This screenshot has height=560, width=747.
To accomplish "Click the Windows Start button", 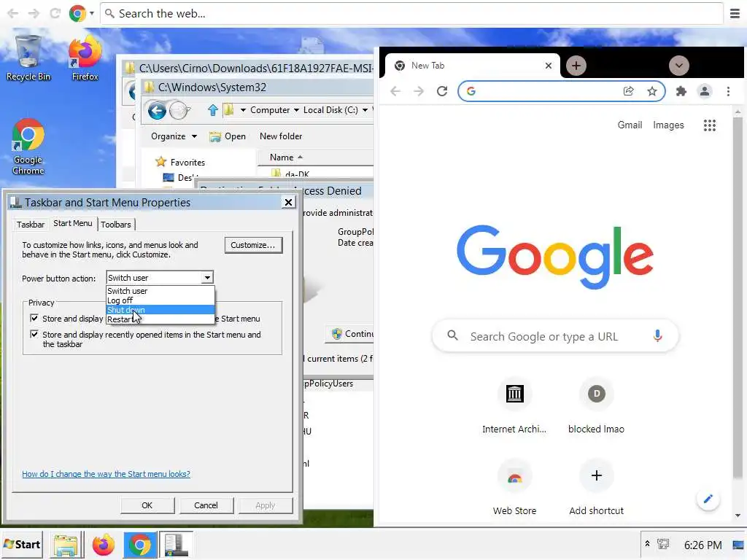I will 22,544.
